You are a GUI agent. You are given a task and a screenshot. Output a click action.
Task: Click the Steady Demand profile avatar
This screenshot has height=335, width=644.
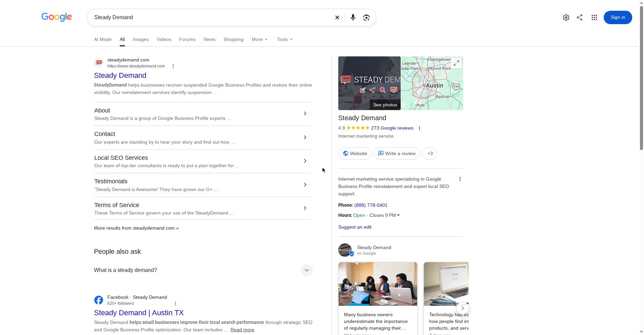pyautogui.click(x=345, y=250)
